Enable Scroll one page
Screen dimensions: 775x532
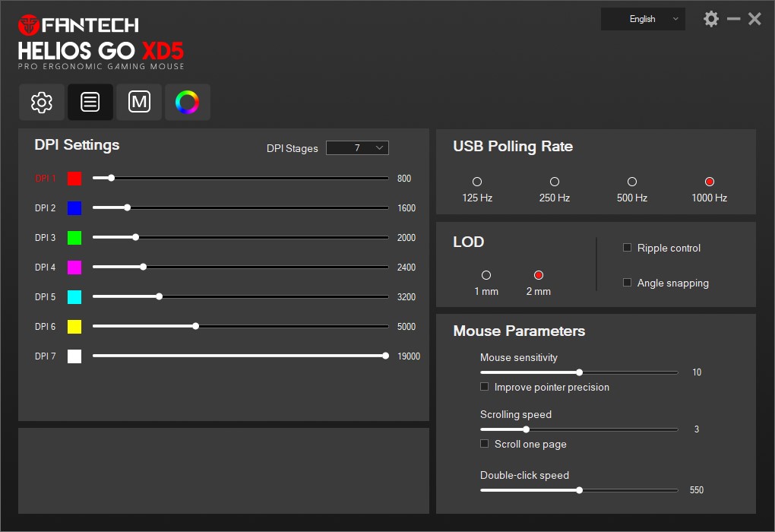click(x=484, y=444)
